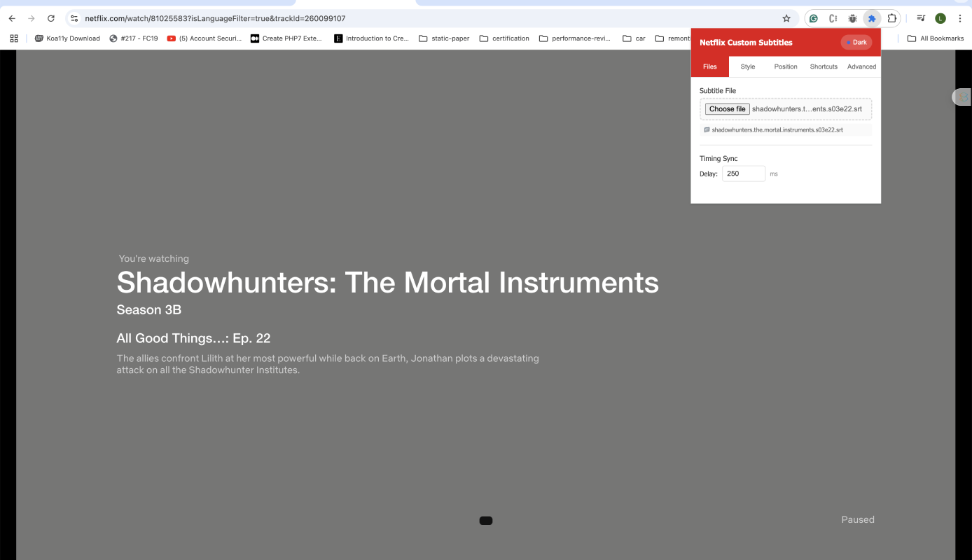Click the browser forward arrow
The image size is (972, 560).
pos(31,18)
